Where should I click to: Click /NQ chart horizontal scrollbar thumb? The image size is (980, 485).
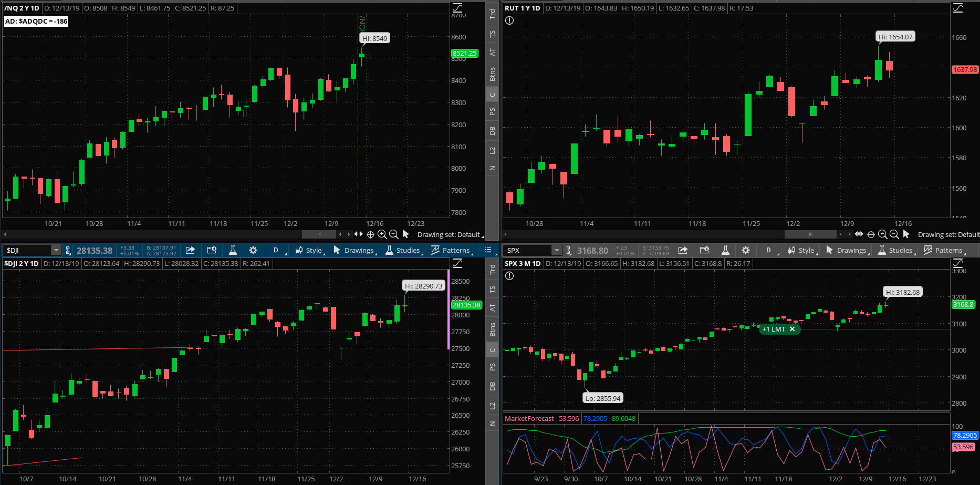coord(319,234)
